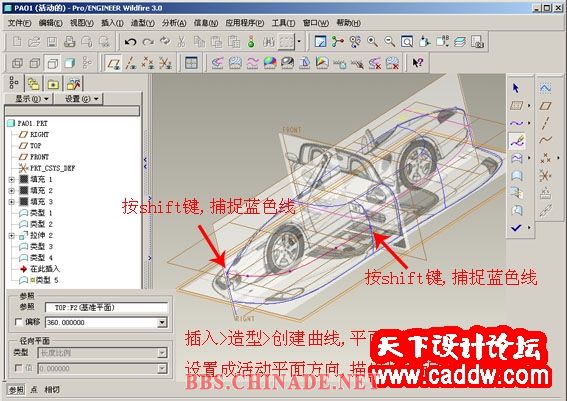
Task: Open the 文件(F) menu
Action: (19, 23)
